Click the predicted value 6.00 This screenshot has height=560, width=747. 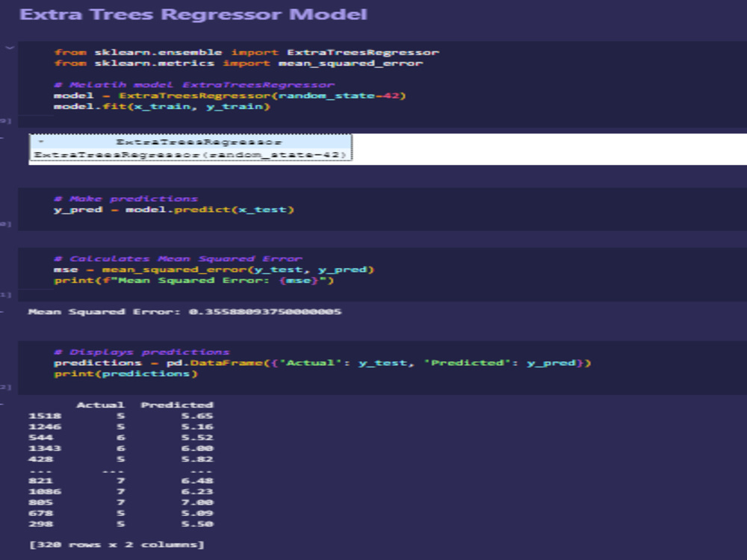197,448
